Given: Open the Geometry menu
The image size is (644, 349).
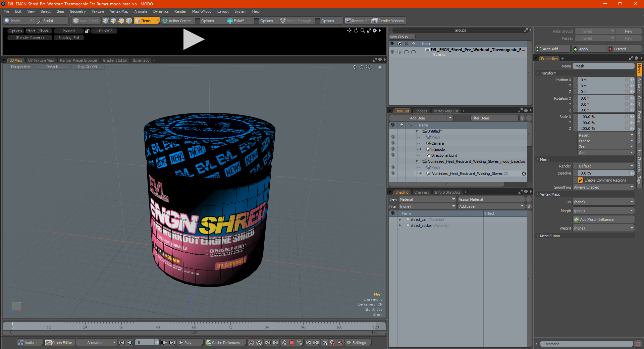Looking at the screenshot, I should (x=77, y=11).
